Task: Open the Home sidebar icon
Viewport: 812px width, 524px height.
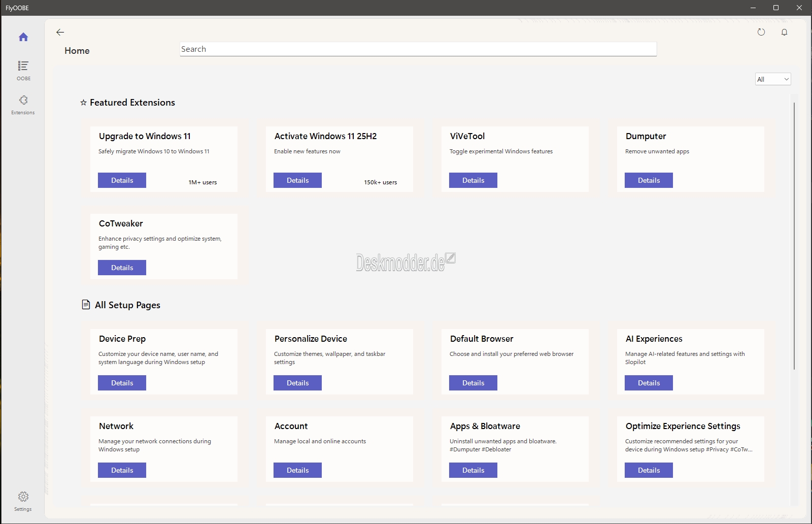Action: coord(23,37)
